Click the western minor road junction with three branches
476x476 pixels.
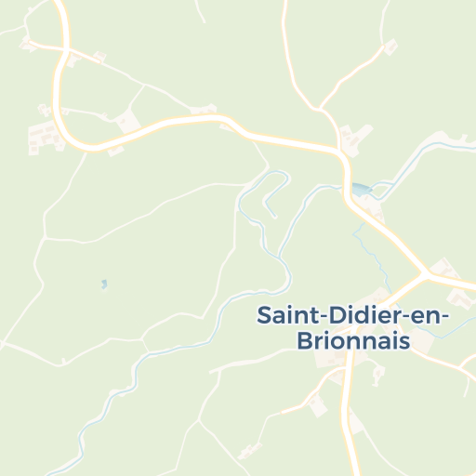[46, 238]
